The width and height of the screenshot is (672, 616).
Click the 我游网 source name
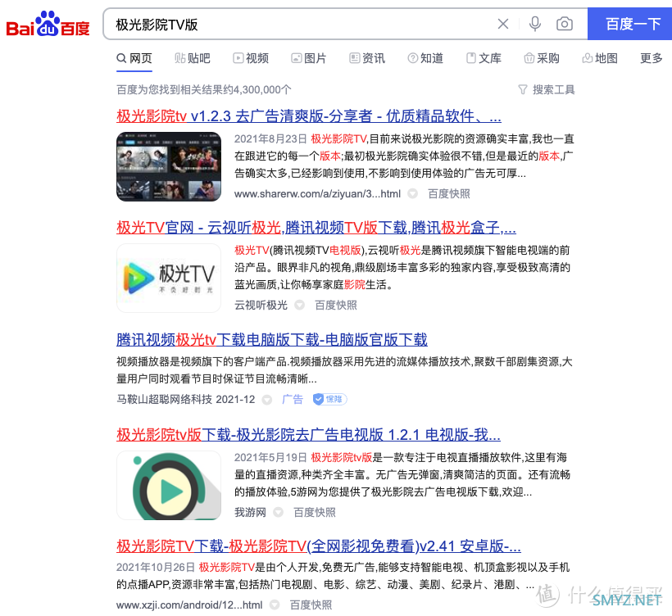250,512
